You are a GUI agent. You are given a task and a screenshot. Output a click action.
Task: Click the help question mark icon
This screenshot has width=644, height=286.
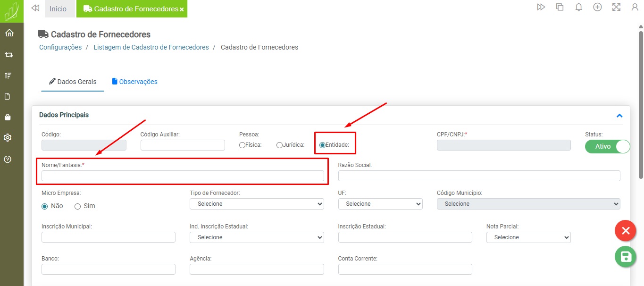[x=8, y=159]
